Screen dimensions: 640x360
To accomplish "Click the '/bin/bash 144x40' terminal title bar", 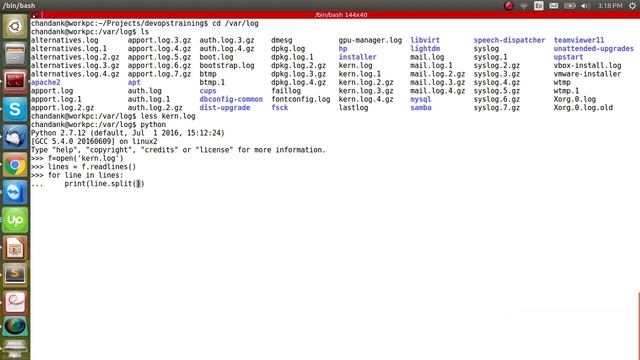I will pos(341,15).
